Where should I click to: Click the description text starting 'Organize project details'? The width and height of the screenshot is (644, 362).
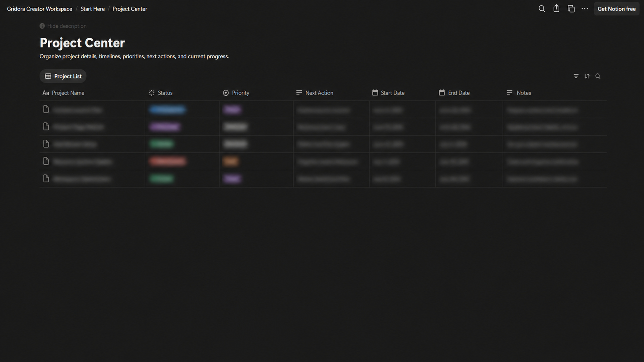coord(134,56)
